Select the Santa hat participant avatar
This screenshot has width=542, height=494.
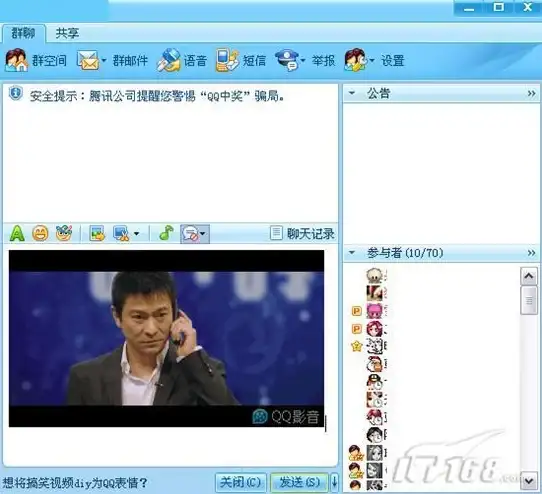tap(374, 364)
